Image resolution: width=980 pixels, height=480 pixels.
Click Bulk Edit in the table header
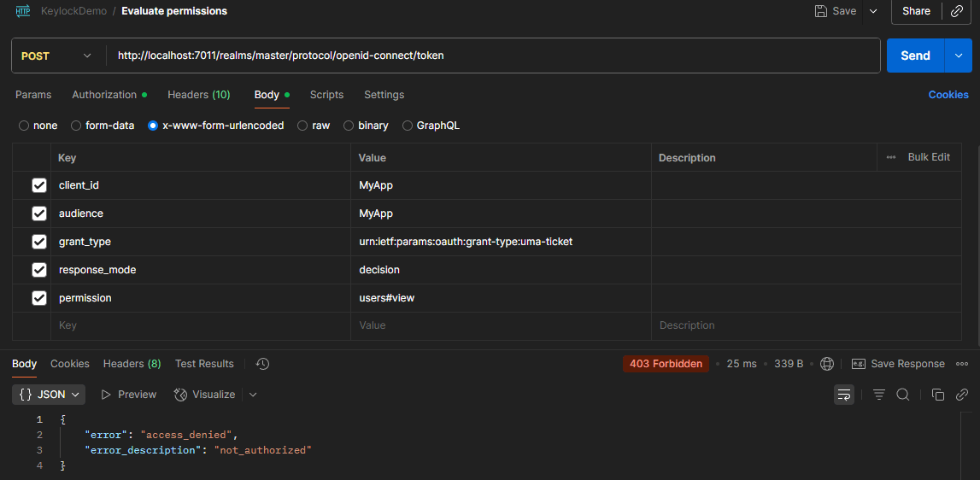pos(928,157)
